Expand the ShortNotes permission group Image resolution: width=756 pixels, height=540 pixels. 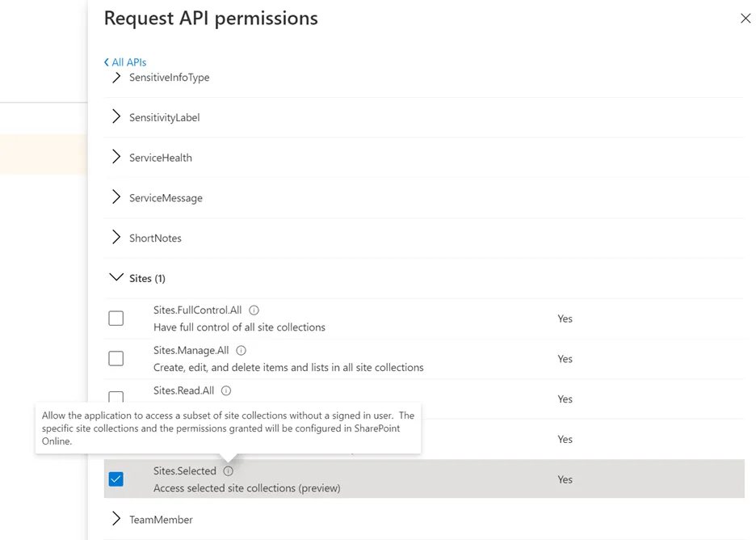[x=116, y=238]
